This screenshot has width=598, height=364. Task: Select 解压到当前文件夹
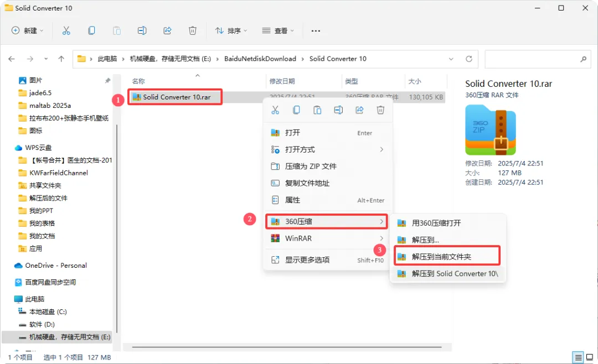pyautogui.click(x=447, y=256)
